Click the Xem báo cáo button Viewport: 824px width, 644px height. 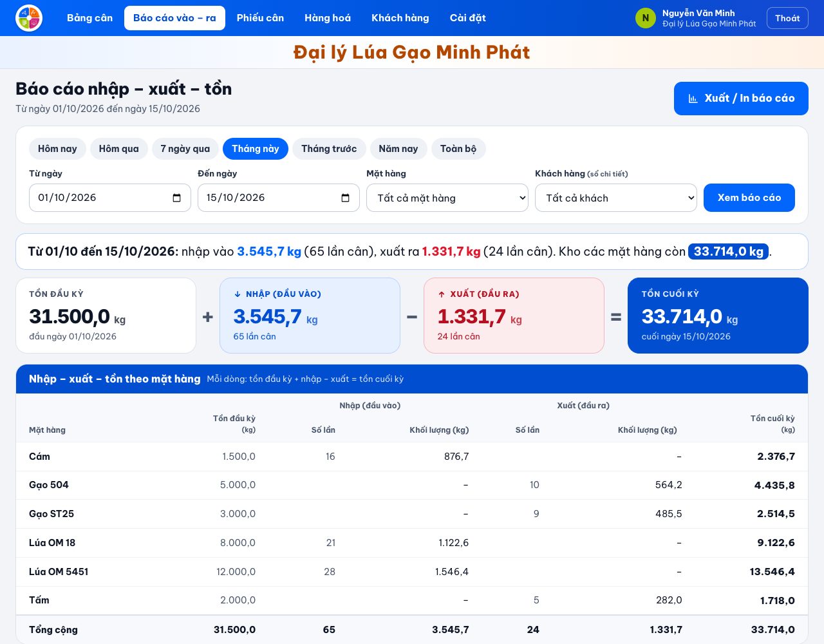click(749, 198)
